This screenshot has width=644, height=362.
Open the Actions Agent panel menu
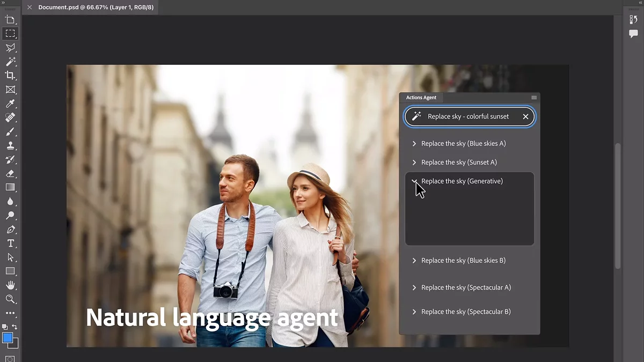(533, 98)
